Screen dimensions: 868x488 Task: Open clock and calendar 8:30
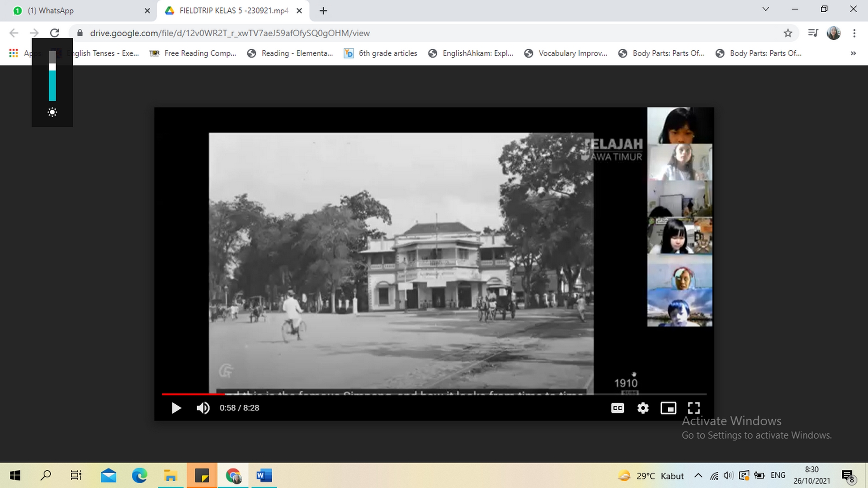click(811, 475)
